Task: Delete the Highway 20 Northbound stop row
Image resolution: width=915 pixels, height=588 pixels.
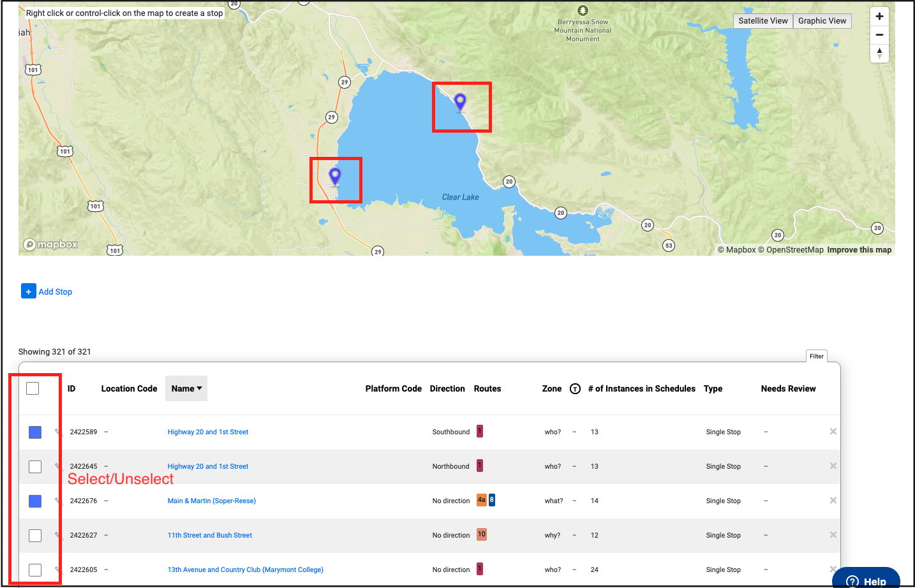Action: pos(833,466)
